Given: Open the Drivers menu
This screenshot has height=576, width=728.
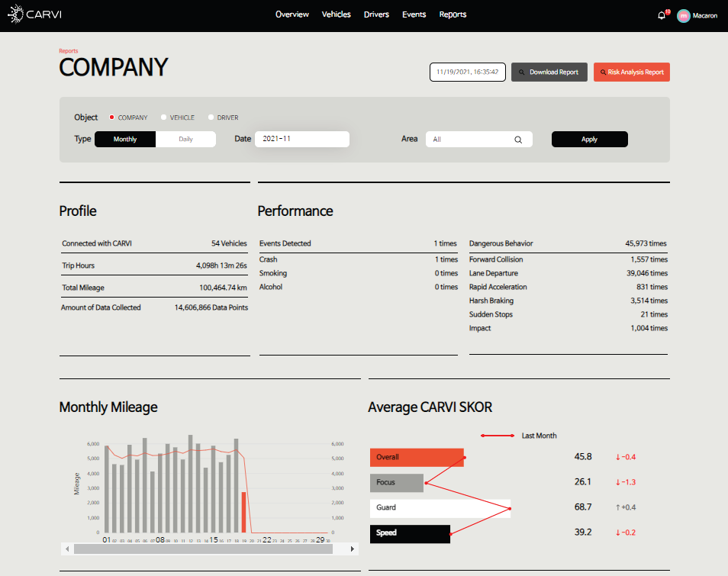Looking at the screenshot, I should [376, 14].
